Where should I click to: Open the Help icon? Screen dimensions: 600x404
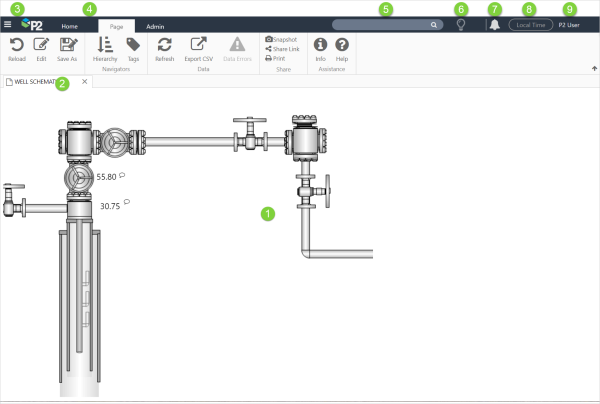(342, 45)
